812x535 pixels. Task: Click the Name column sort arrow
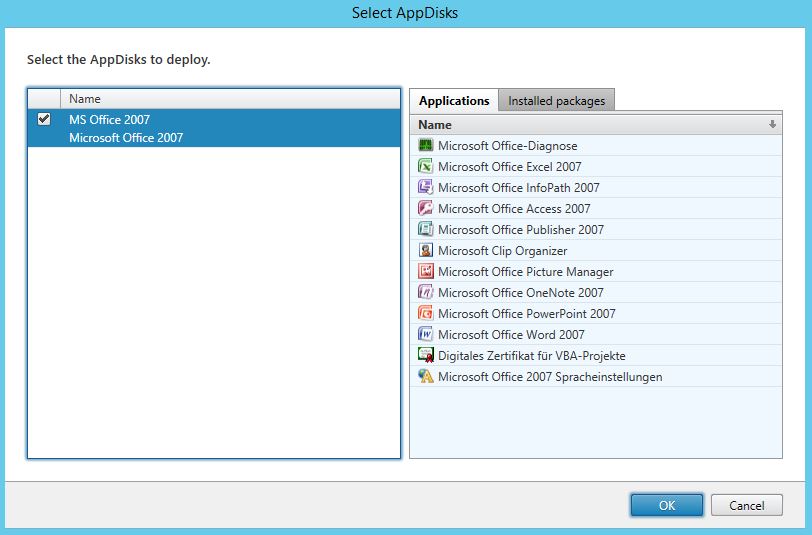772,125
